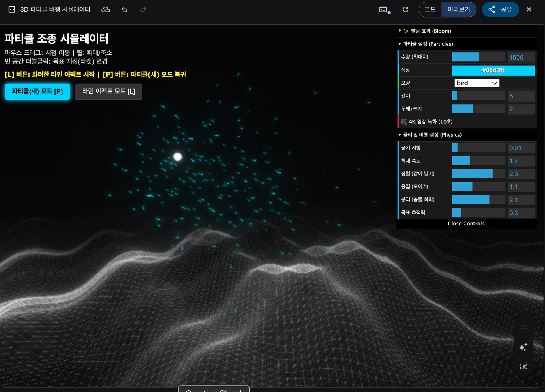Activate 파티클(새) 모드 [P] button
The image size is (545, 392).
click(x=37, y=92)
